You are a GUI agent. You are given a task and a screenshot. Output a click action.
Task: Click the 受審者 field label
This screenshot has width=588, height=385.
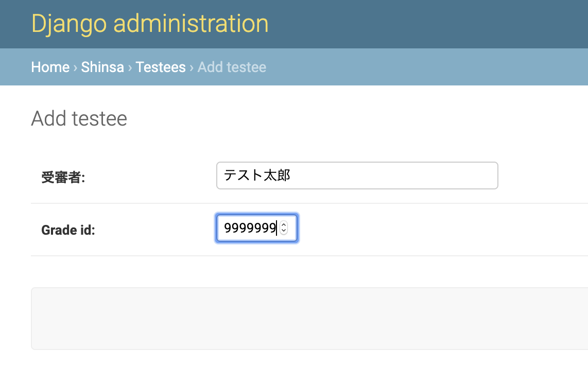[x=63, y=178]
